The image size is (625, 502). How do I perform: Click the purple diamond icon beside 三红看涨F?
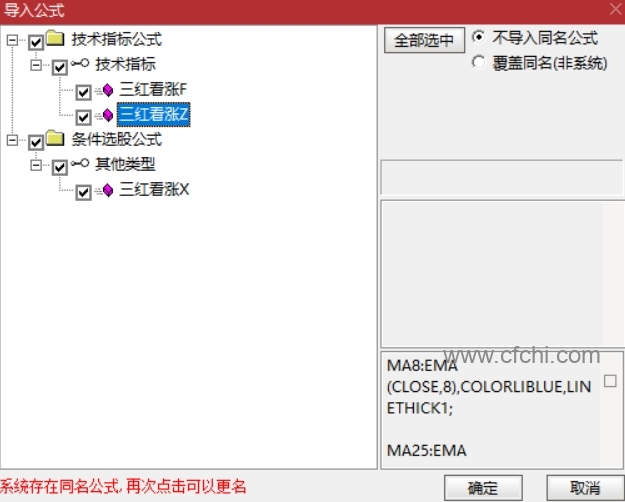(108, 90)
